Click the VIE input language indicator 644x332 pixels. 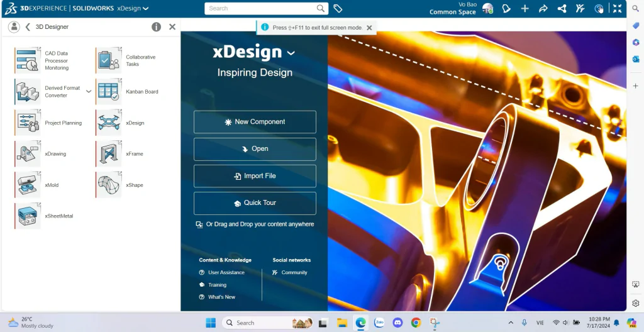540,323
